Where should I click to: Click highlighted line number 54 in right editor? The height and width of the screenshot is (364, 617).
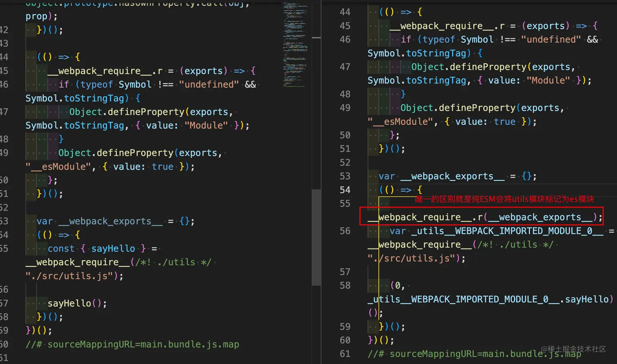345,190
